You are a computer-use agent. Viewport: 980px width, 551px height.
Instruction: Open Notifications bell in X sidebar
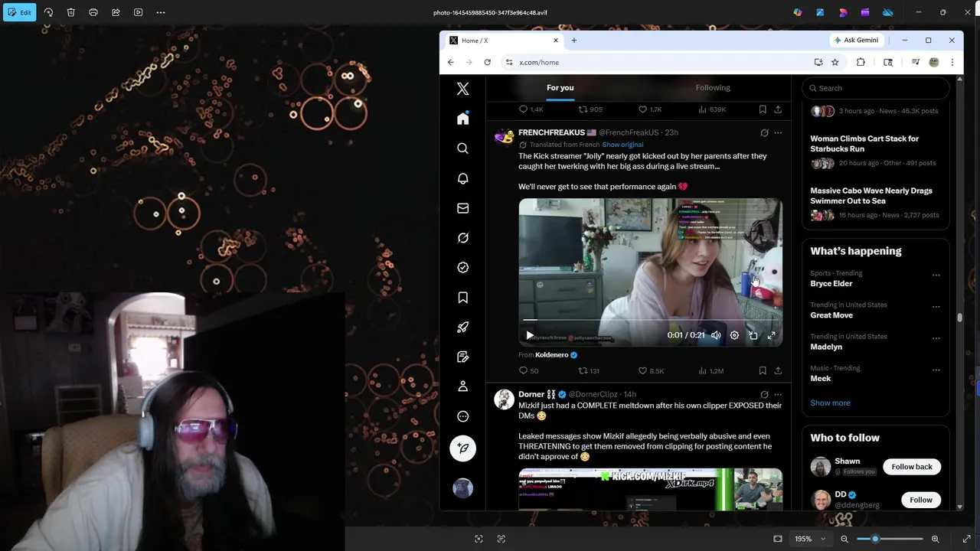pos(462,178)
